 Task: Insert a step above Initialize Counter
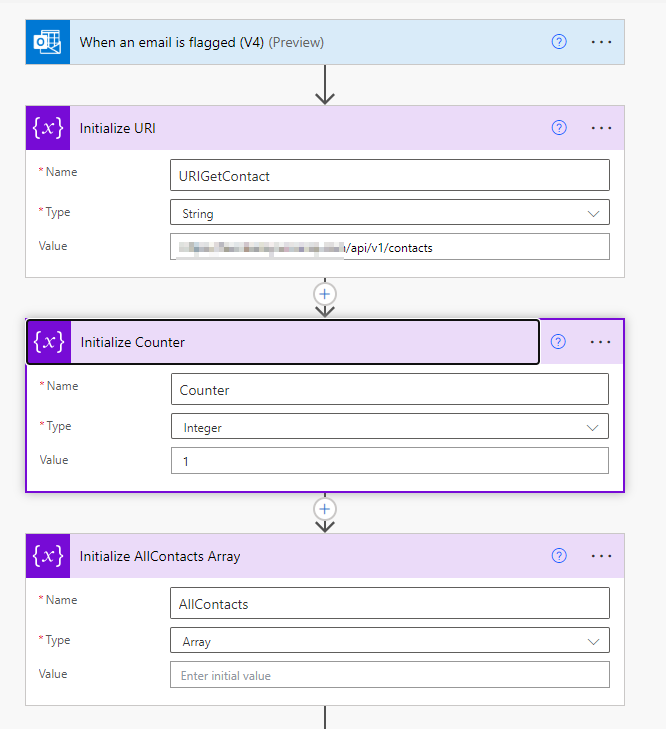pyautogui.click(x=324, y=294)
